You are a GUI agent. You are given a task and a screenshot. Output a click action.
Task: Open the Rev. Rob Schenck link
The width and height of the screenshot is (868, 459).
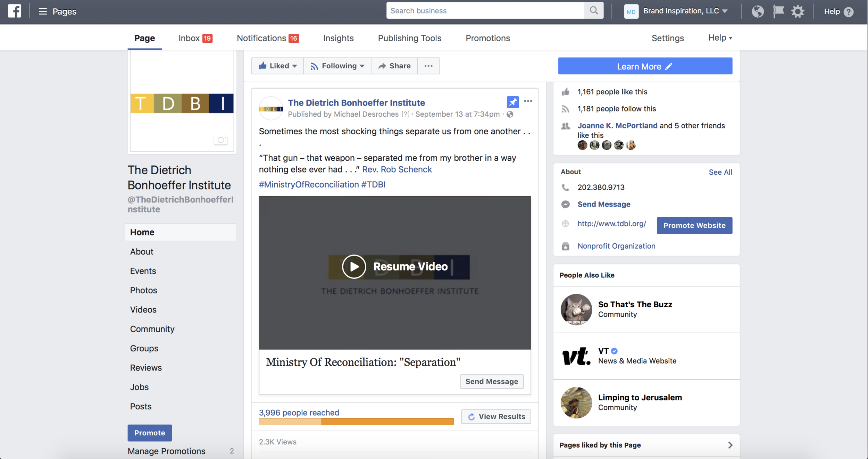397,169
